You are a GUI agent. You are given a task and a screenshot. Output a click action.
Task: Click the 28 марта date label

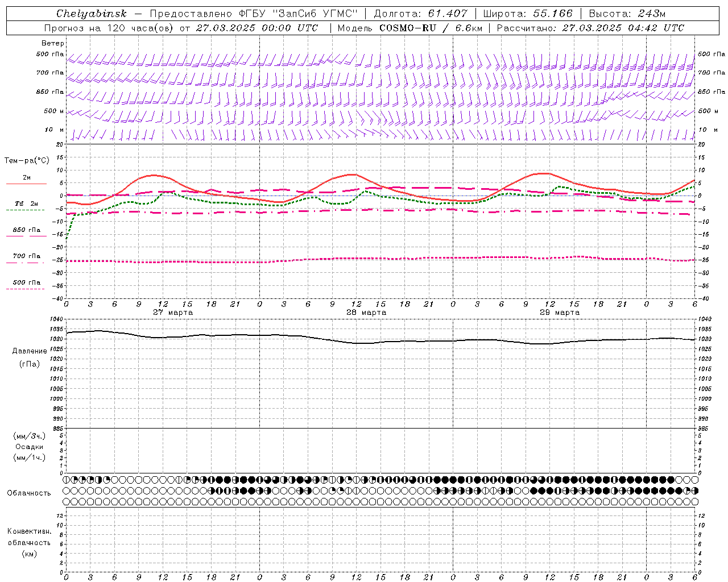tap(366, 313)
